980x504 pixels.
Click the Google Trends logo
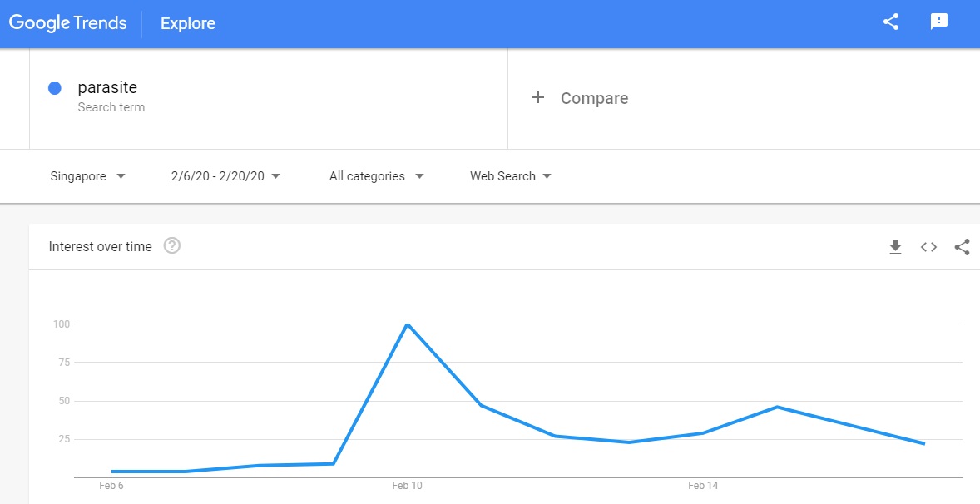68,23
